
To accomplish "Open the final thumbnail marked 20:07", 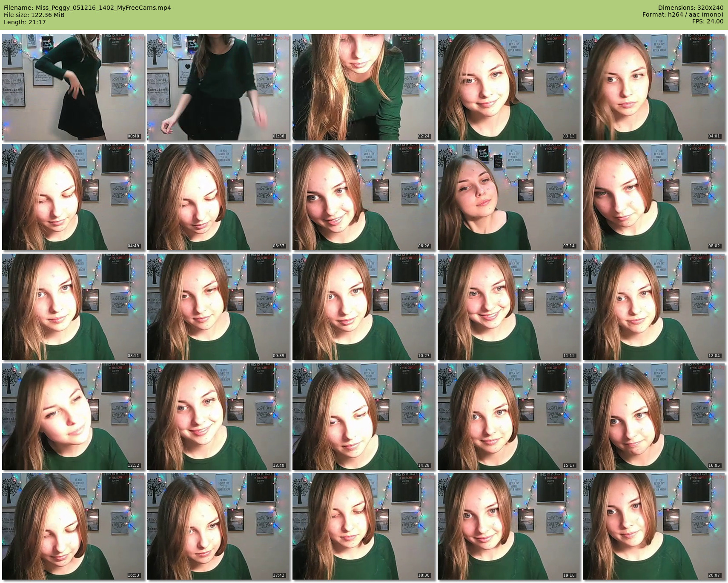I will click(x=654, y=526).
